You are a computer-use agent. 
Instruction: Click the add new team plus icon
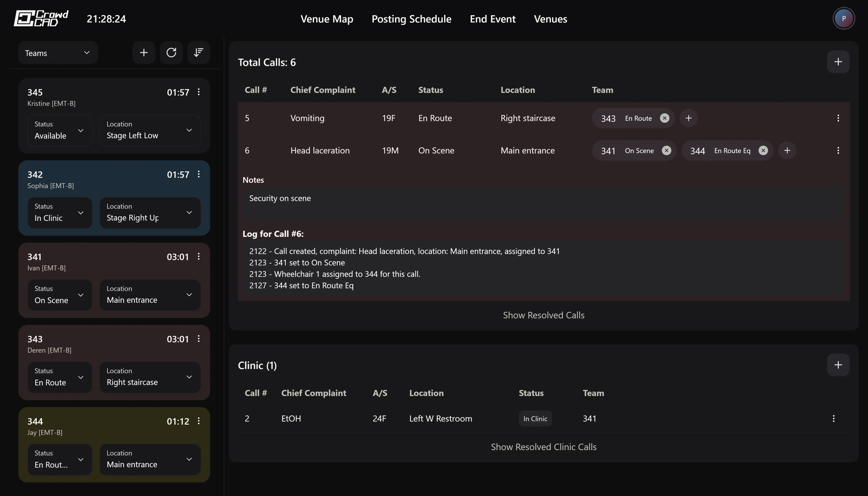tap(143, 52)
